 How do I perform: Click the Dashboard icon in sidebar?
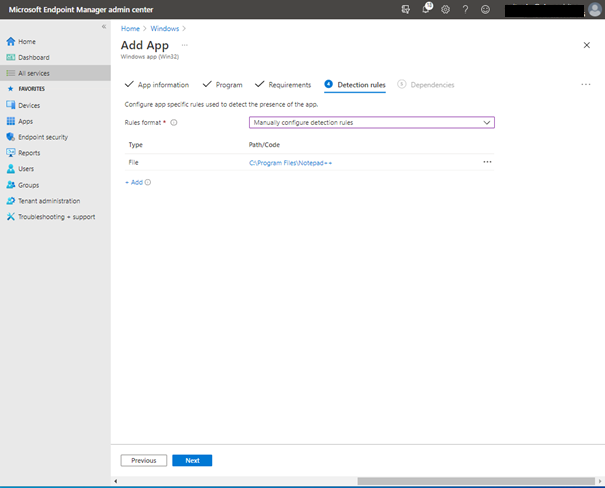(x=11, y=57)
